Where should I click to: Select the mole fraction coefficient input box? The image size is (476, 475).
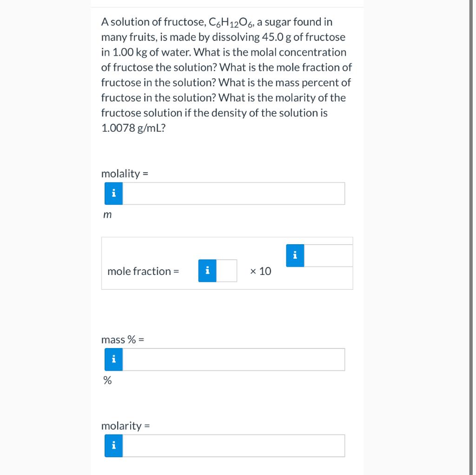point(228,271)
